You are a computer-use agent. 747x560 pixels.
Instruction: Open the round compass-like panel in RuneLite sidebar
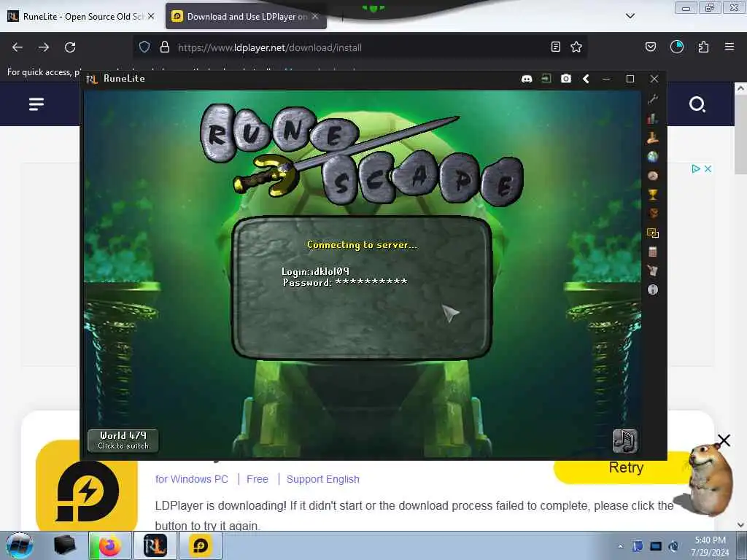click(x=653, y=176)
